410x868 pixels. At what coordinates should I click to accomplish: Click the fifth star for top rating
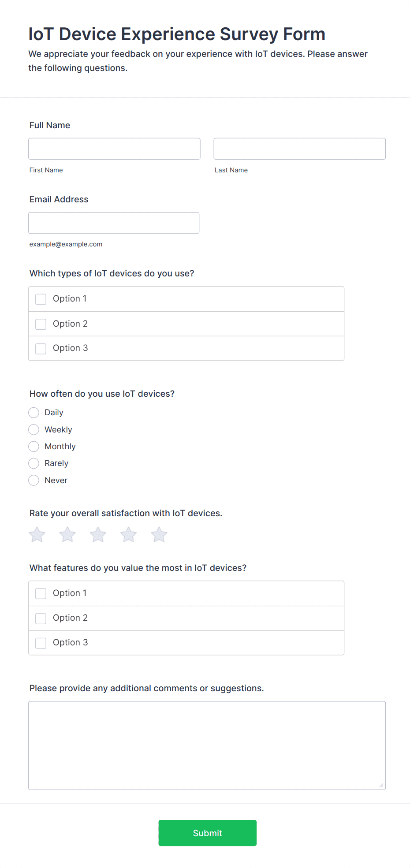tap(159, 535)
